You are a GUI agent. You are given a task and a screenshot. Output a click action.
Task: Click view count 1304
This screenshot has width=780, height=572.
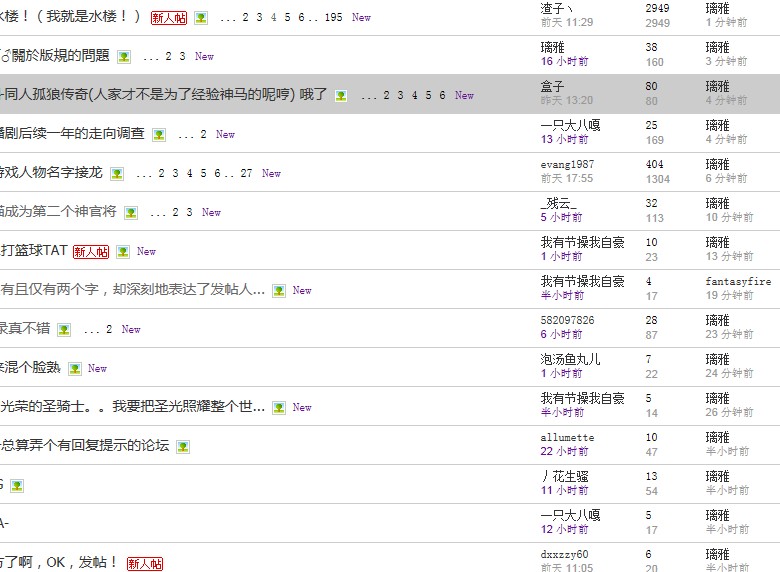click(x=658, y=179)
